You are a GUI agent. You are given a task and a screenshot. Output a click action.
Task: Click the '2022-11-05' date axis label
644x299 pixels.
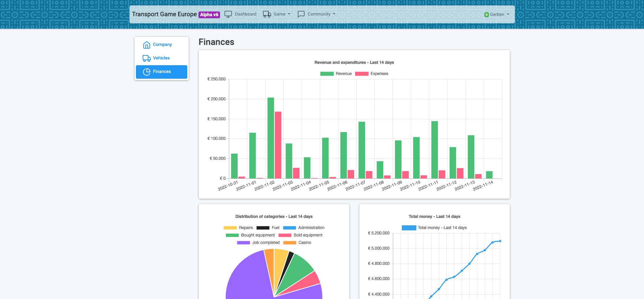[319, 185]
